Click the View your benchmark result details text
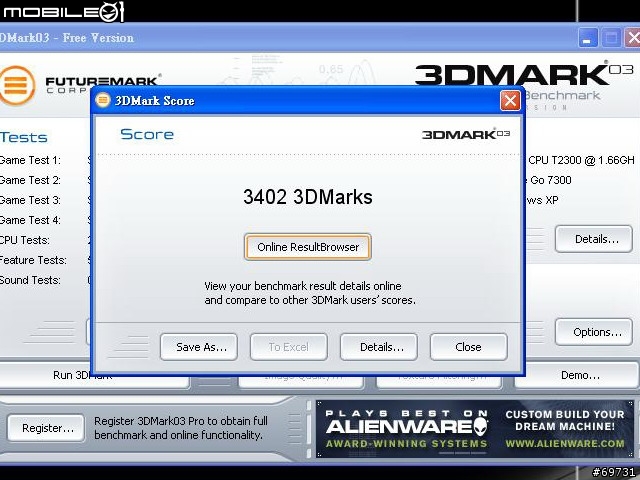Image resolution: width=640 pixels, height=480 pixels. [310, 293]
